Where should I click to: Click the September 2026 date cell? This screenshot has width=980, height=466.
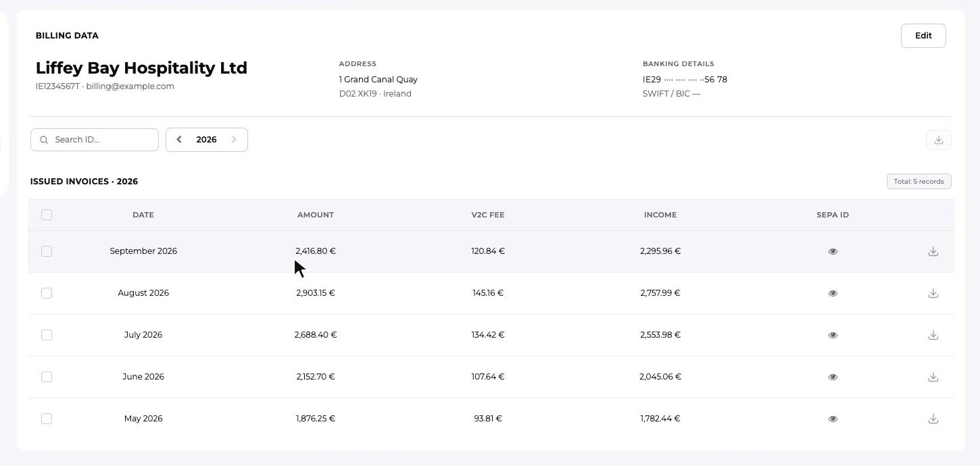coord(143,251)
